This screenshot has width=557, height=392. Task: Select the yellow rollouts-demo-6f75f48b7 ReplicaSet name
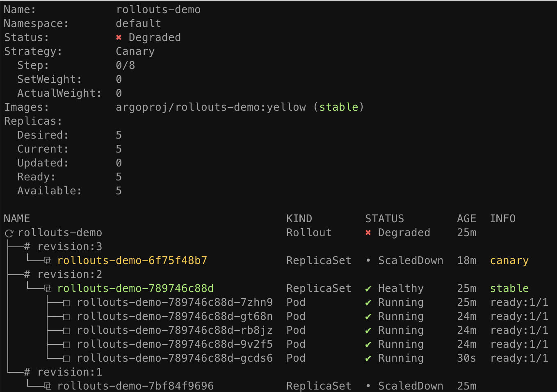point(132,260)
